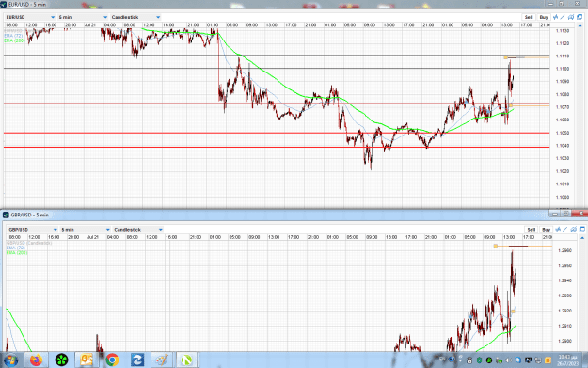This screenshot has height=368, width=588.
Task: Select EMA (200) legend in GBP/USD chart
Action: [17, 253]
